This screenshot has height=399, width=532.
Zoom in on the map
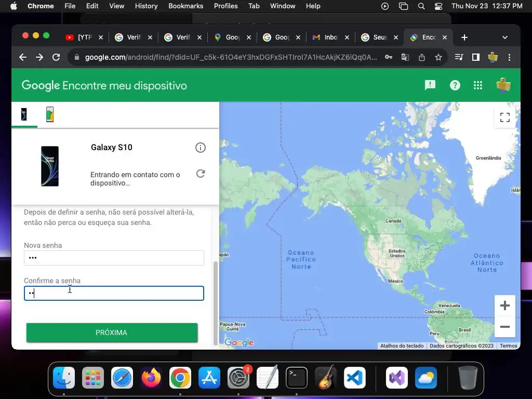pos(505,305)
